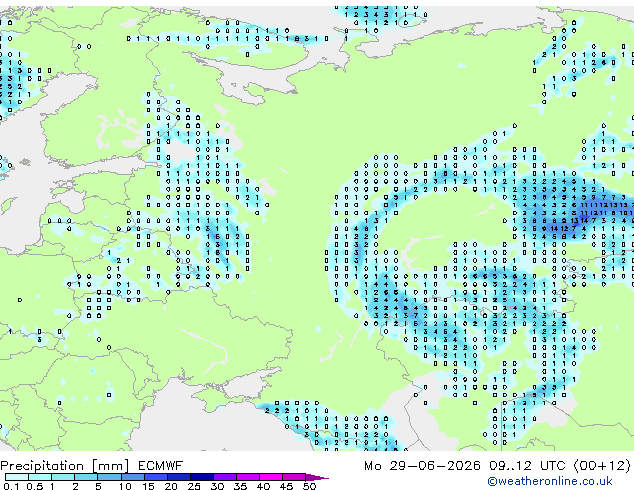
Task: Click the '50' legend scale value
Action: pyautogui.click(x=309, y=486)
